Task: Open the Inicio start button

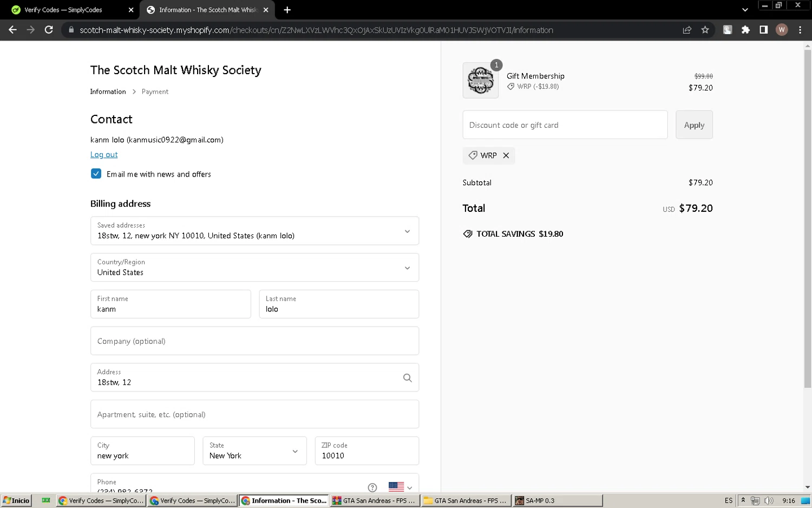Action: 16,500
